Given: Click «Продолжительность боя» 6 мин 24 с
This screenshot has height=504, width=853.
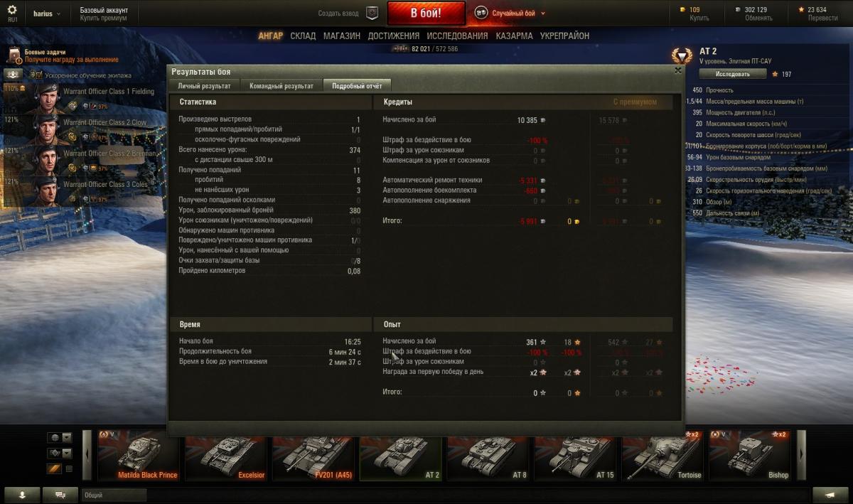Looking at the screenshot, I should [270, 352].
